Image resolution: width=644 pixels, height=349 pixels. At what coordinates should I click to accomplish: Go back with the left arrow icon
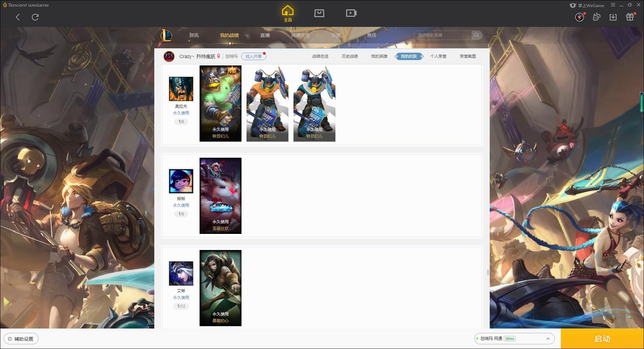click(x=18, y=17)
